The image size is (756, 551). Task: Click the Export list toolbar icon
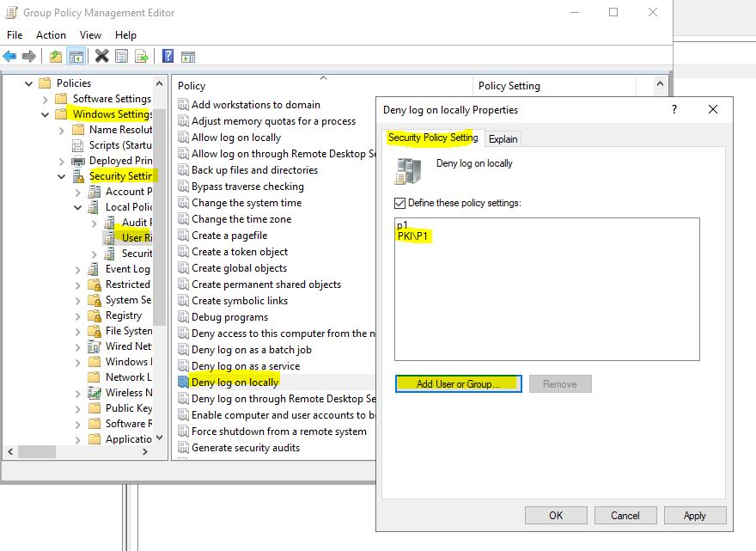(x=142, y=57)
